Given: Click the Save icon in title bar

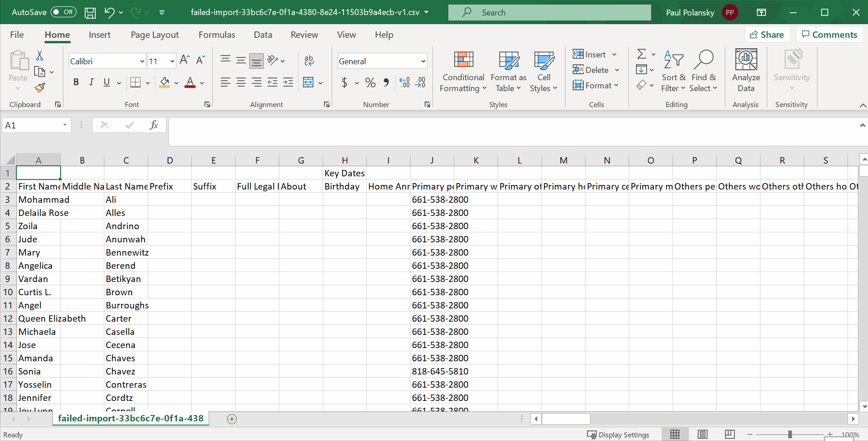Looking at the screenshot, I should [x=90, y=13].
